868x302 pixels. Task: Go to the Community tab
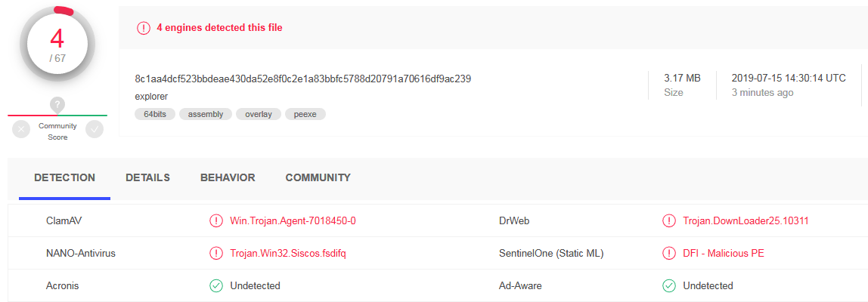coord(318,178)
